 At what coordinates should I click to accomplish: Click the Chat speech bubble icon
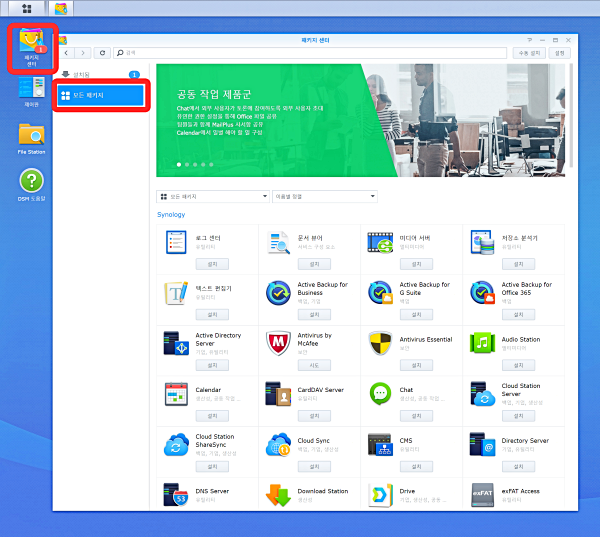(380, 394)
